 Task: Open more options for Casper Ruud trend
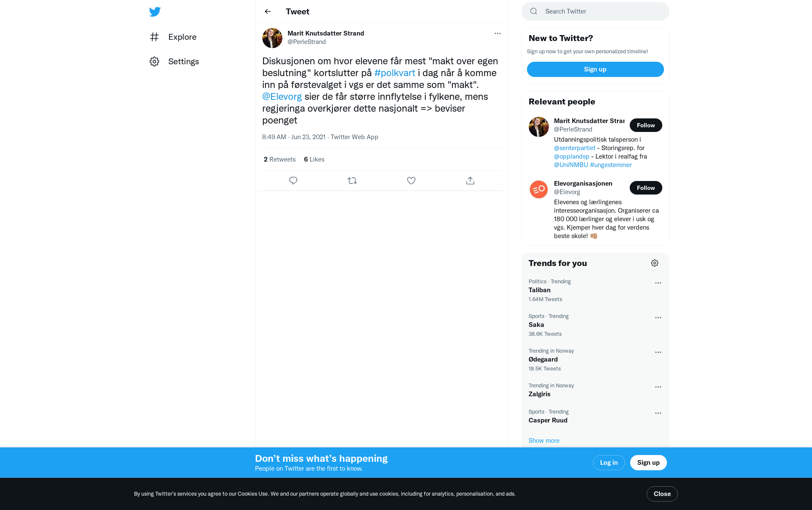click(658, 413)
